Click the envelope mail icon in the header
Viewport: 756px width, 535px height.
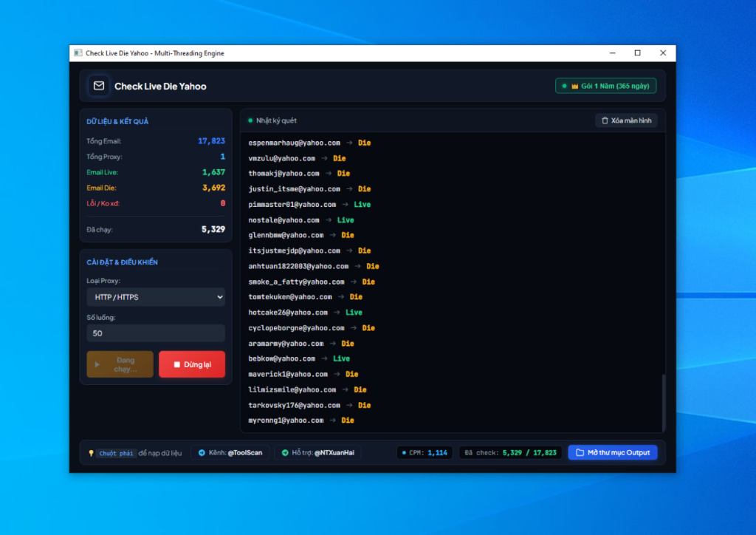tap(99, 86)
